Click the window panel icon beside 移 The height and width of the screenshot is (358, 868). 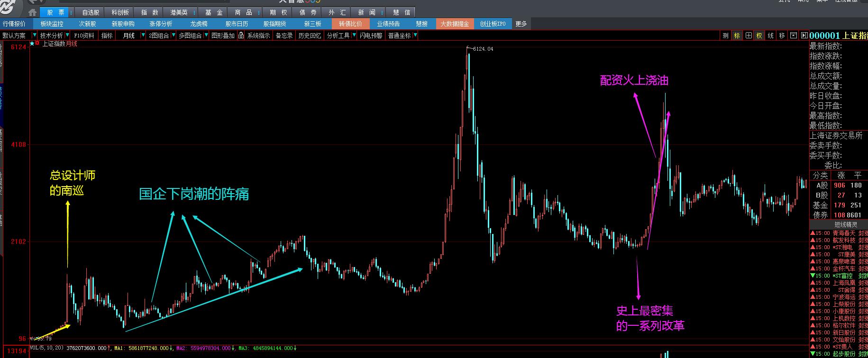[794, 36]
